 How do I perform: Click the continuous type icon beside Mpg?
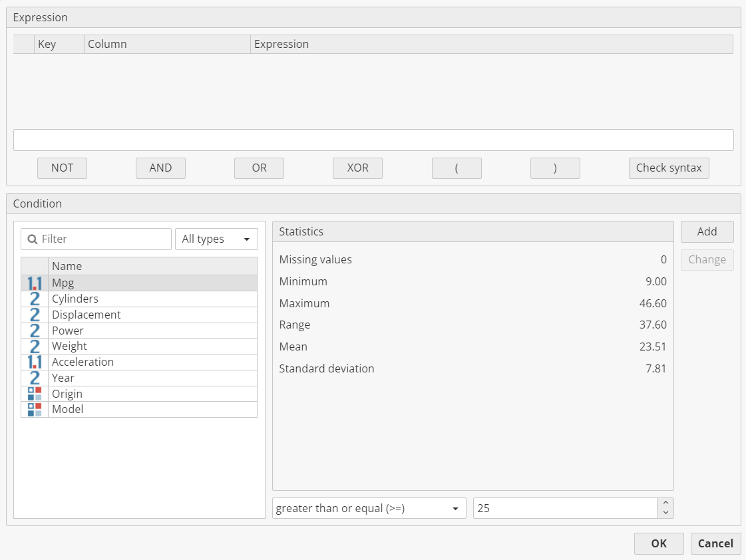click(x=35, y=283)
